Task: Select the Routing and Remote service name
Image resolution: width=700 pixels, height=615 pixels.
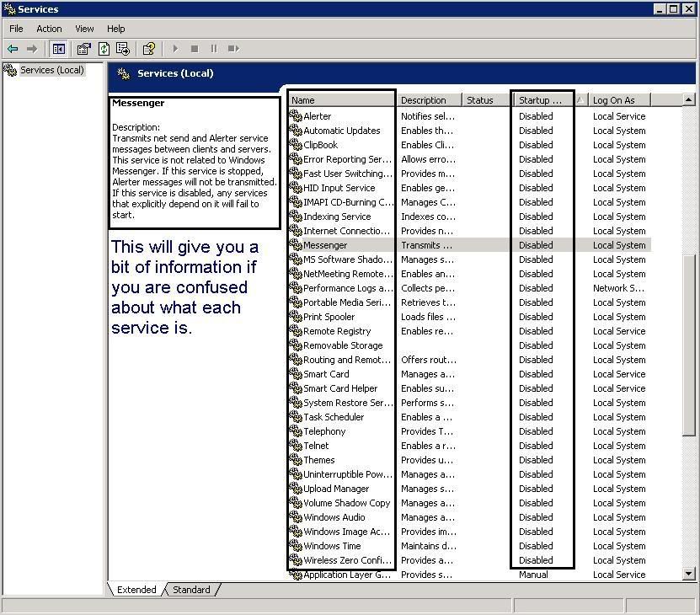Action: (347, 360)
